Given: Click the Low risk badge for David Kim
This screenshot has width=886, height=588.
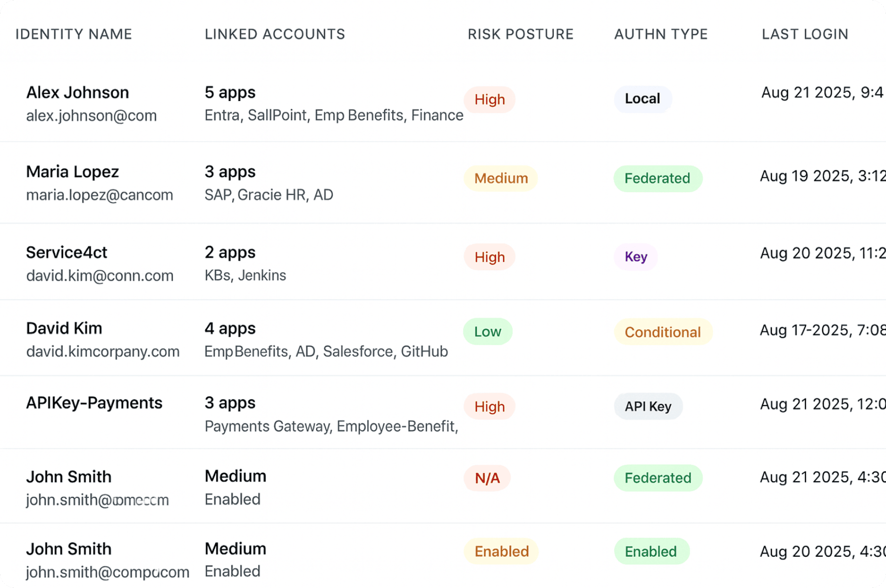Looking at the screenshot, I should pyautogui.click(x=487, y=332).
